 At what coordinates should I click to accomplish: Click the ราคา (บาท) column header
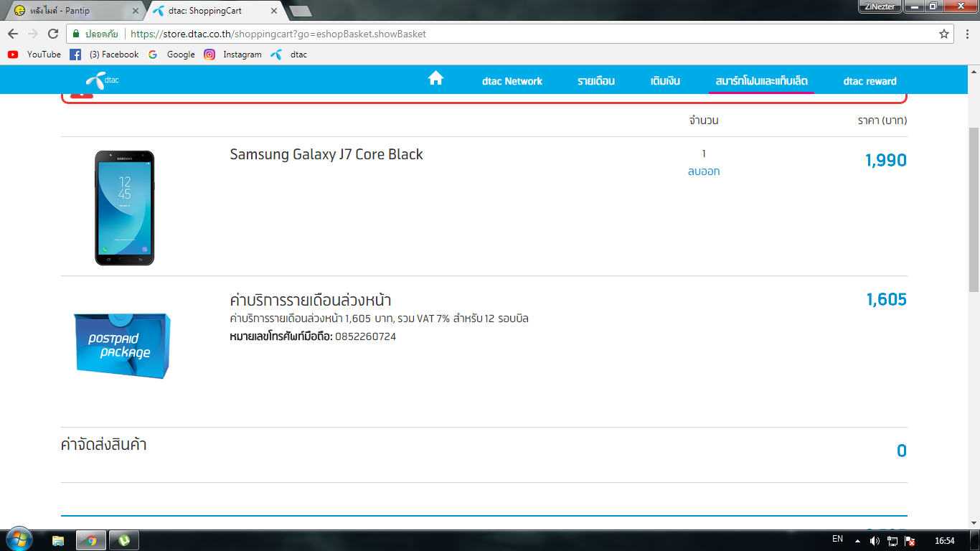coord(882,121)
